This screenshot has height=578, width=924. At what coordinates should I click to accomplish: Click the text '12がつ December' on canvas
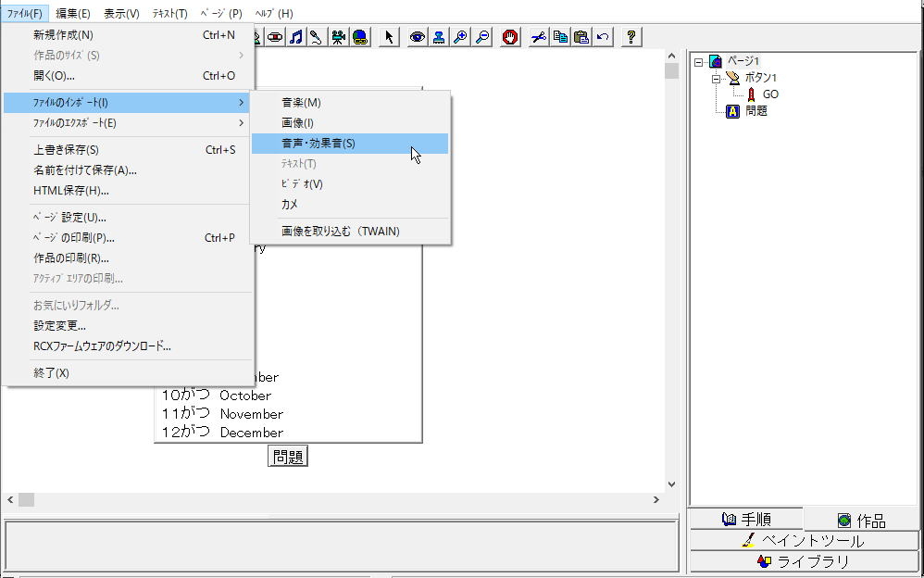pyautogui.click(x=223, y=433)
